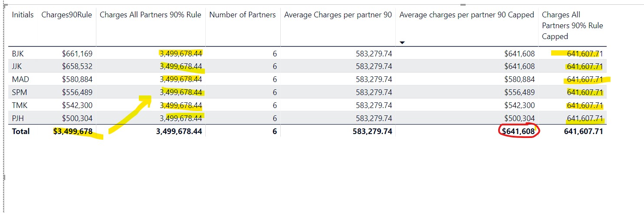Select the TMK initials cell
Screen dimensions: 644x213
[19, 105]
